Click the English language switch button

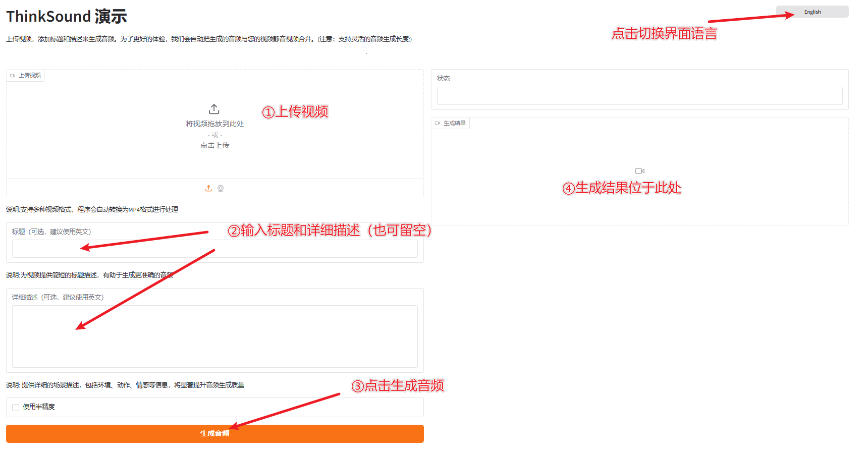pos(812,12)
